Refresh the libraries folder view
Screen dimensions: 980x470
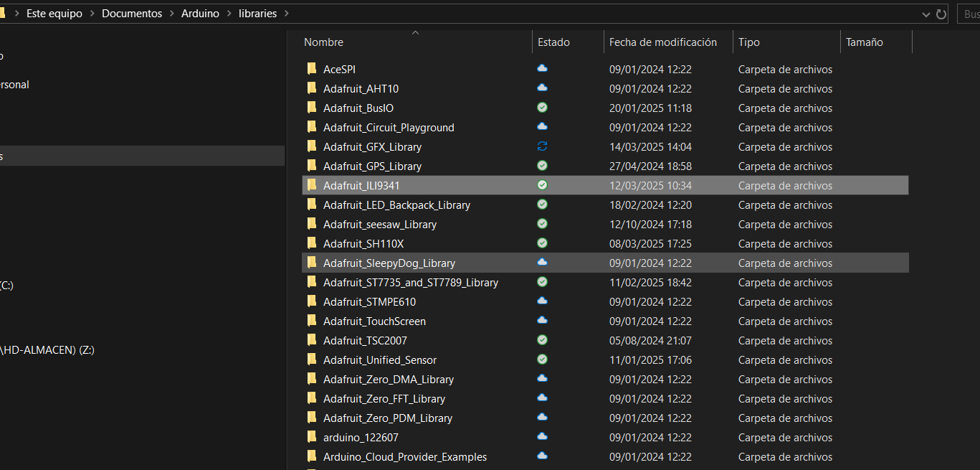[x=942, y=14]
